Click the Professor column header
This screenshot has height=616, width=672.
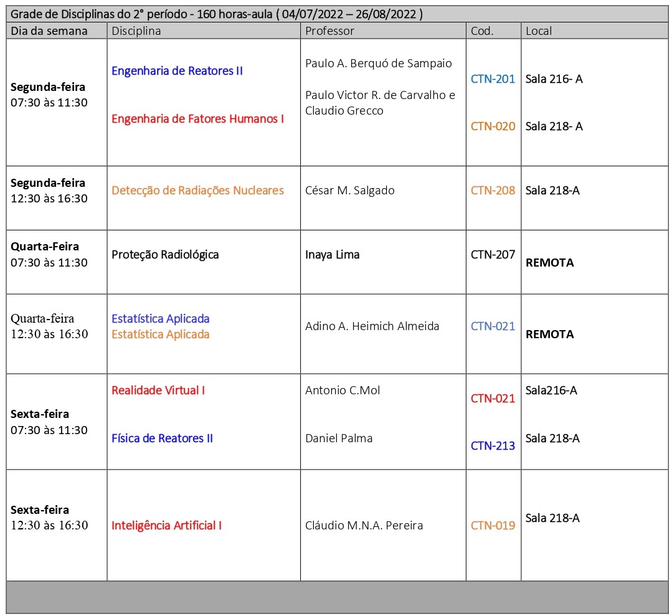coord(329,31)
